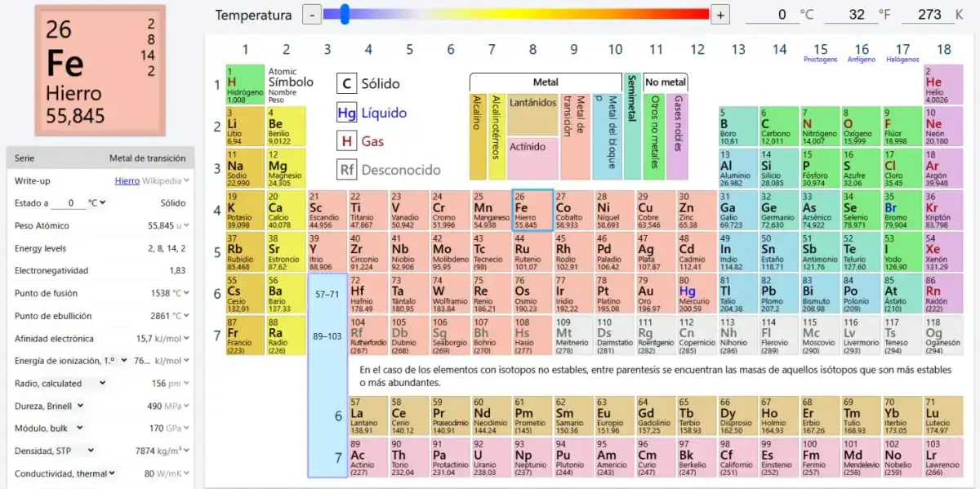Click the 57–71 lanthanide range cell
The image size is (980, 489).
click(x=327, y=295)
